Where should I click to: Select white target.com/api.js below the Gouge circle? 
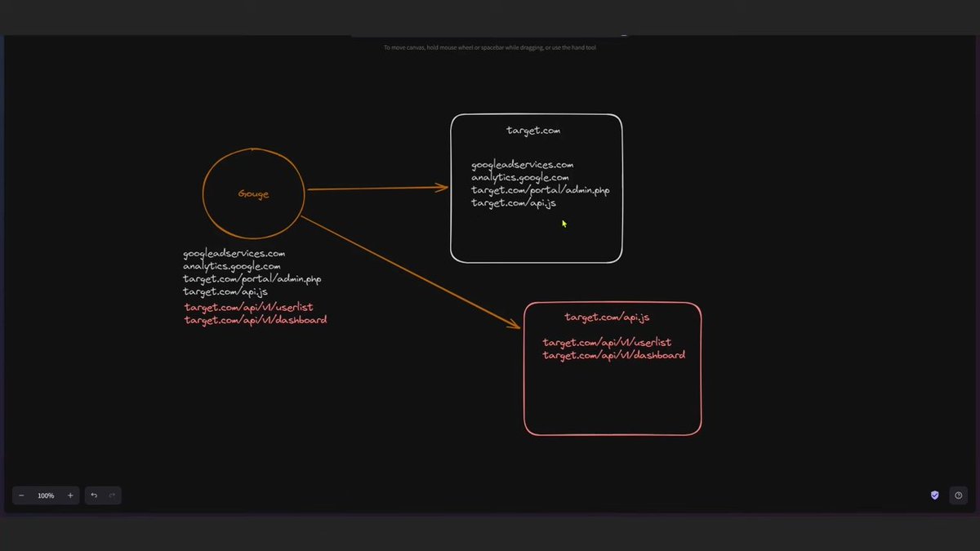click(x=225, y=291)
